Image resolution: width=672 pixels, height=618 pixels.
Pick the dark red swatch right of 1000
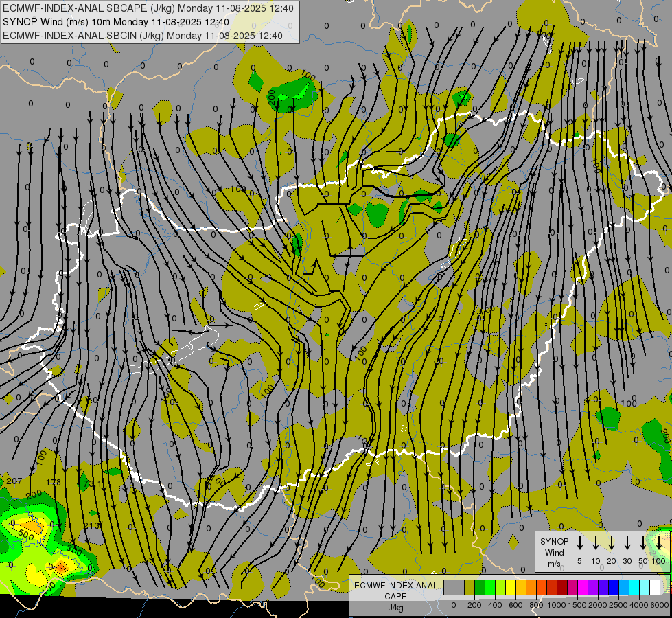point(562,587)
